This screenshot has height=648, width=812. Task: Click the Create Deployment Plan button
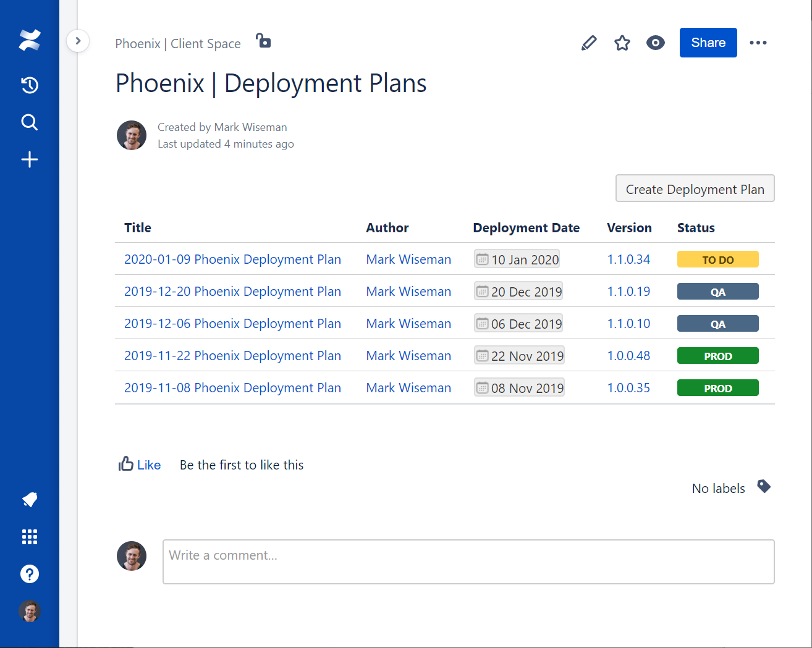pyautogui.click(x=695, y=188)
